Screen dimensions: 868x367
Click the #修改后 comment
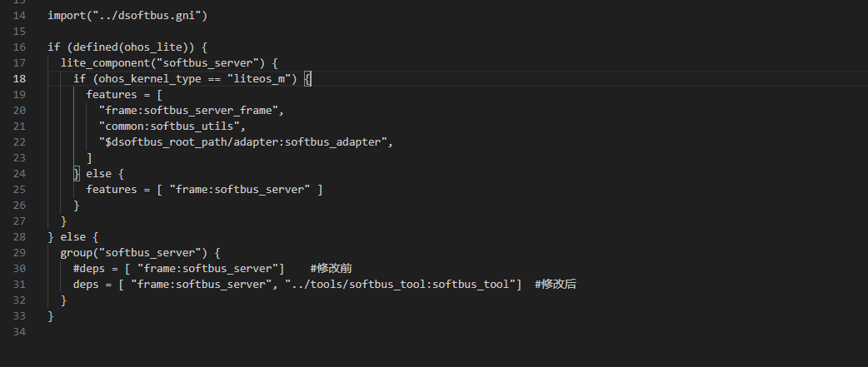(x=556, y=284)
